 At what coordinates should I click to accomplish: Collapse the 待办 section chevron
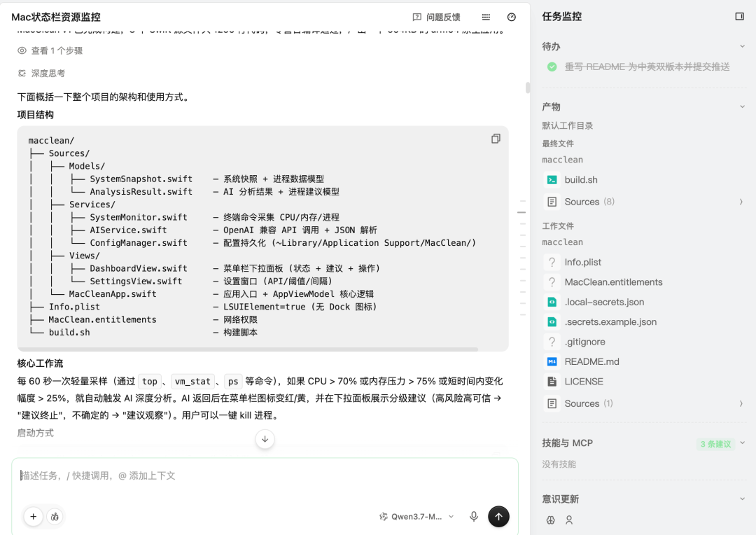pyautogui.click(x=743, y=46)
